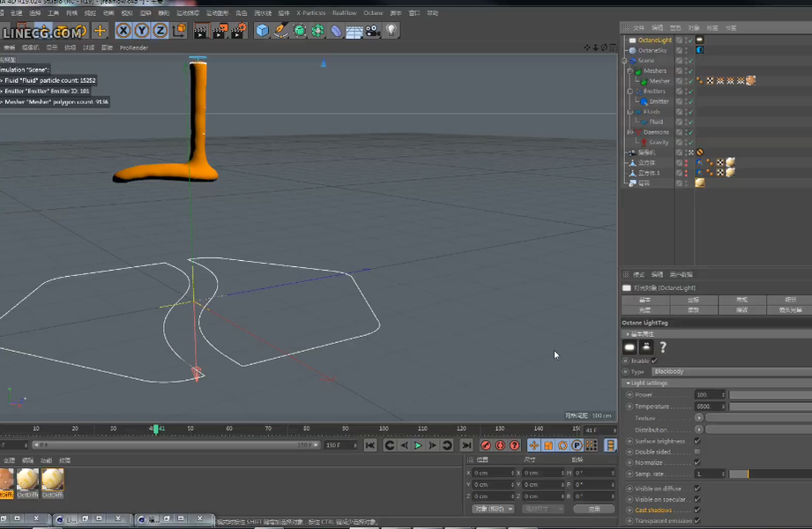Toggle Transparent emission checkbox
The width and height of the screenshot is (812, 529).
click(x=697, y=521)
